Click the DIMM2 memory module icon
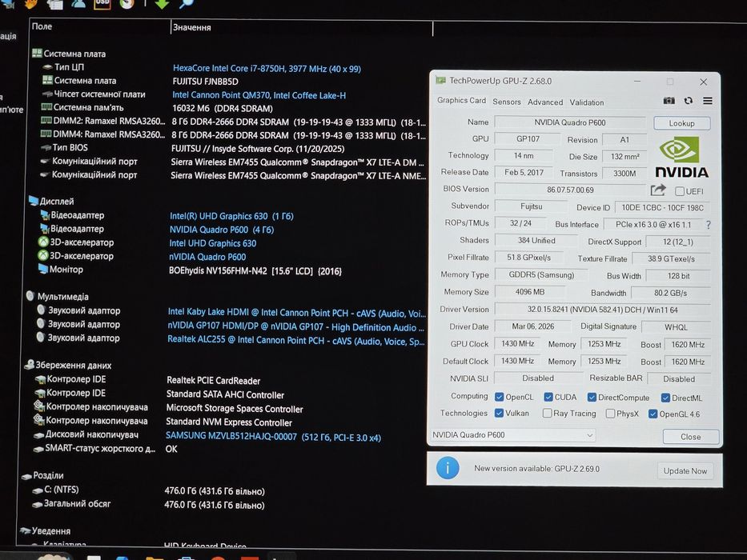Image resolution: width=747 pixels, height=560 pixels. coord(46,121)
